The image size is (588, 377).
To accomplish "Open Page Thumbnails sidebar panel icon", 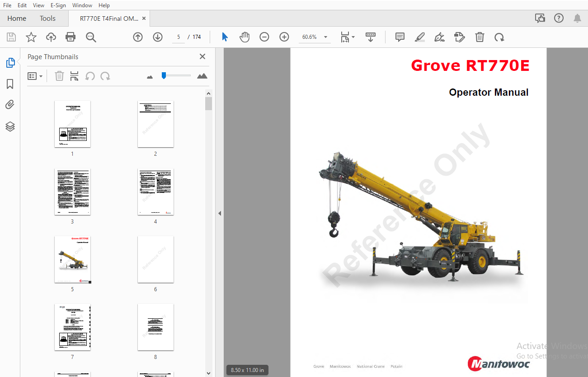I will tap(10, 63).
